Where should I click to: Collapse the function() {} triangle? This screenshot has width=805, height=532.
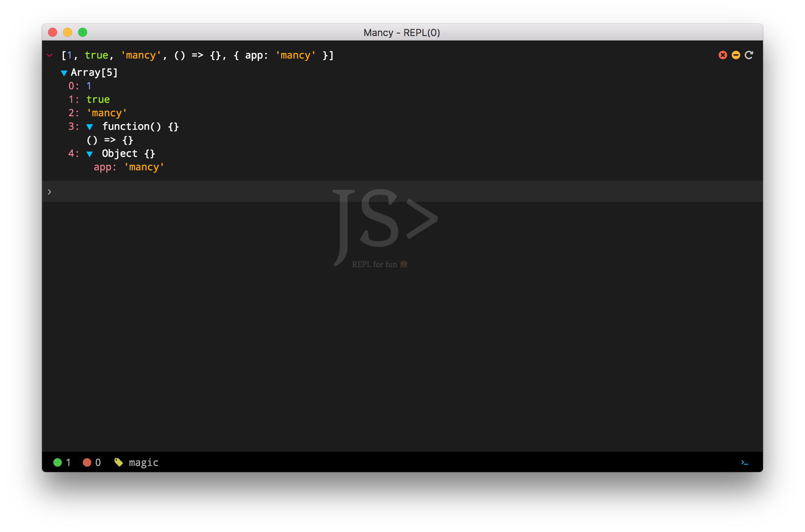[89, 127]
